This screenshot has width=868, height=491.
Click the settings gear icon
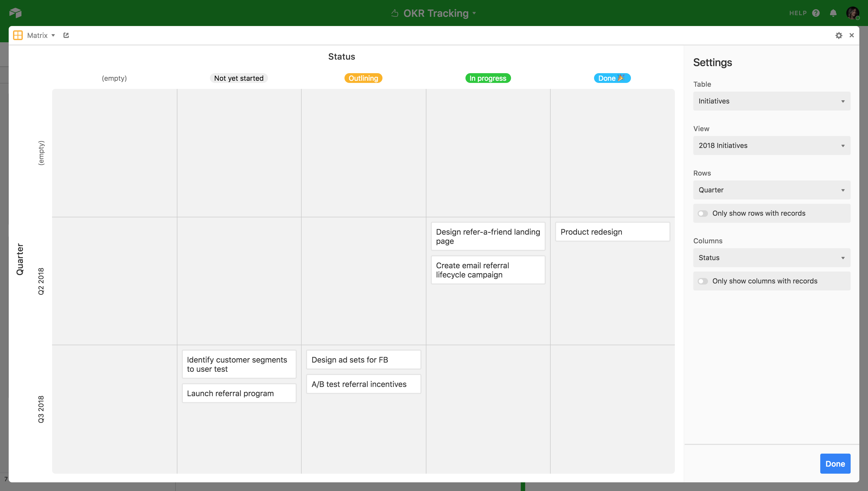(839, 35)
